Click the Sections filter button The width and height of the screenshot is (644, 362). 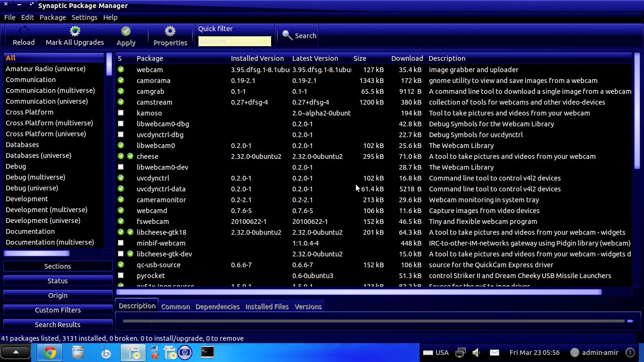click(58, 266)
